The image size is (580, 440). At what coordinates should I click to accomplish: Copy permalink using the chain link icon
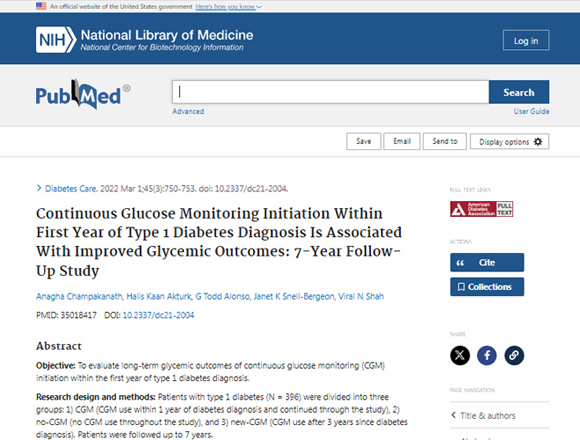point(514,355)
